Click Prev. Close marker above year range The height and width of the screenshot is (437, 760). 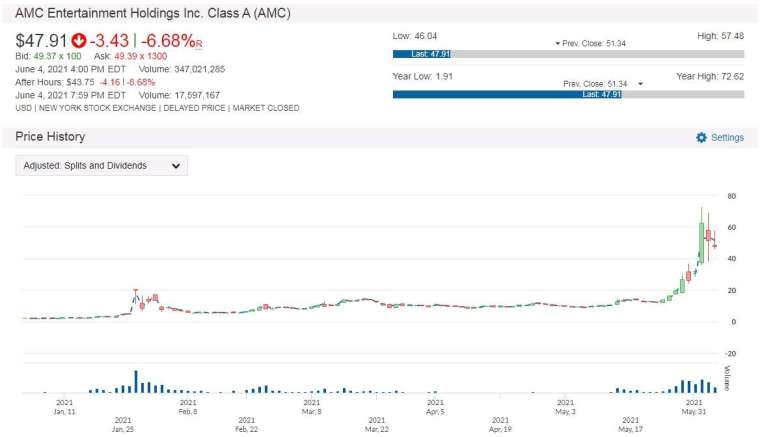603,84
